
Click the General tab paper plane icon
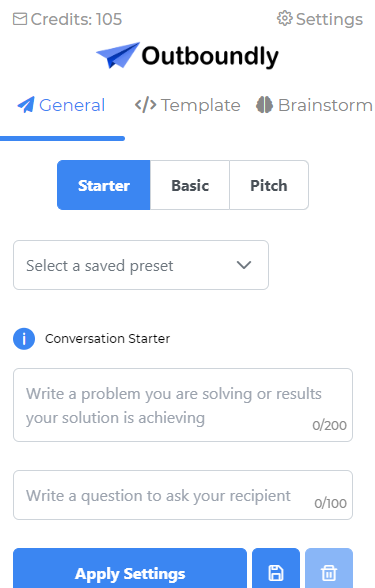pos(26,105)
